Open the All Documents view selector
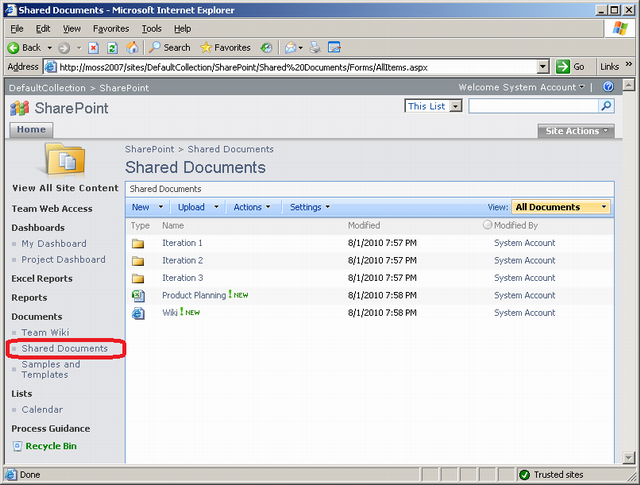640x485 pixels. 561,207
